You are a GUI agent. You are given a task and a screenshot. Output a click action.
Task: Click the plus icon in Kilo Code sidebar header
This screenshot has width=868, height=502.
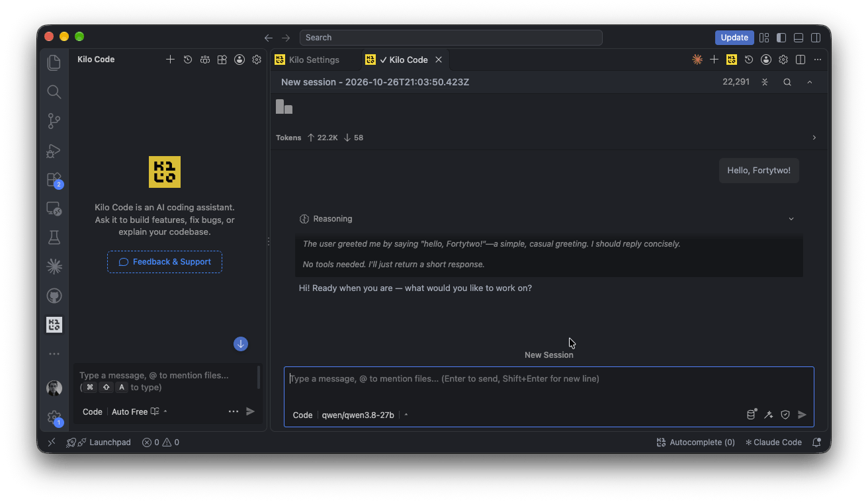(x=170, y=60)
